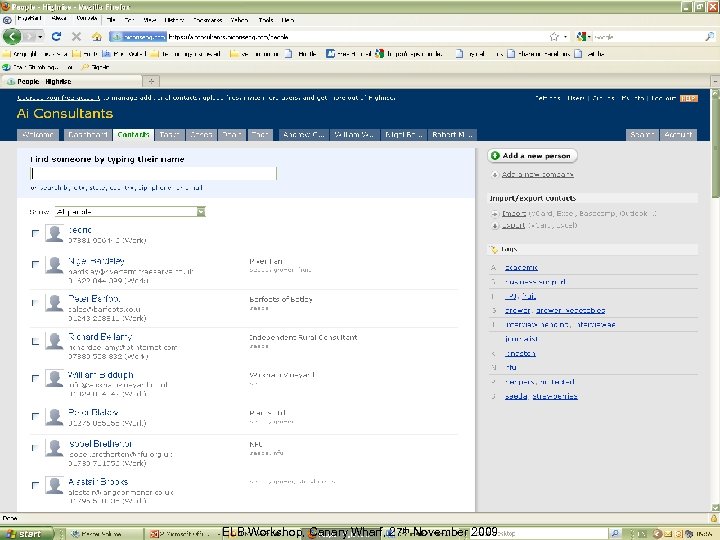This screenshot has height=540, width=720.
Task: Click William Biddulph's avatar picture
Action: 54,379
